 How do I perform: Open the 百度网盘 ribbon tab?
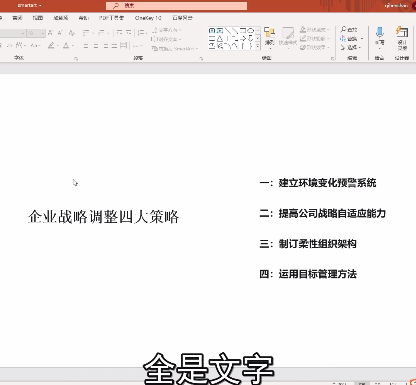tap(182, 18)
